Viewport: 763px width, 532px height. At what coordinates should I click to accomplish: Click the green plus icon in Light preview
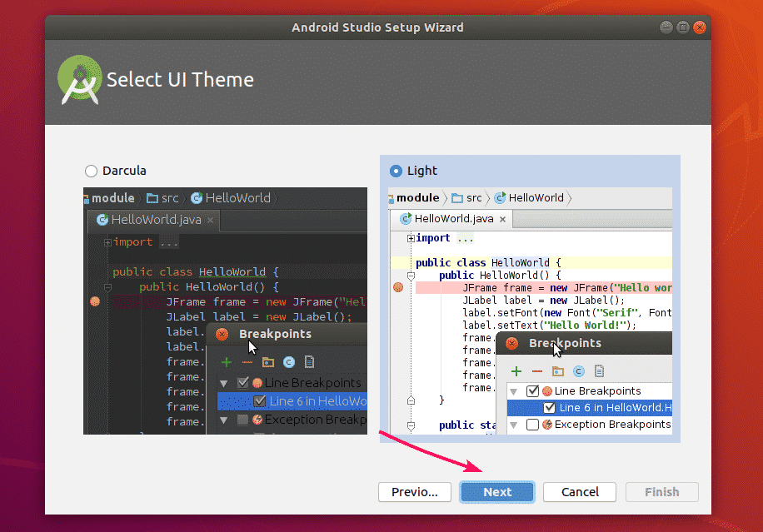click(516, 371)
